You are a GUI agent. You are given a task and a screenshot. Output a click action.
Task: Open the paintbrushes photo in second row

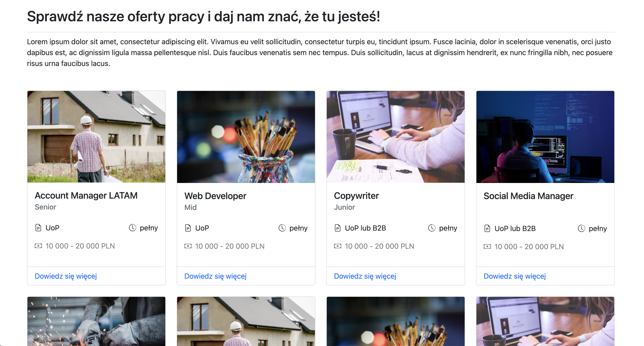(396, 322)
